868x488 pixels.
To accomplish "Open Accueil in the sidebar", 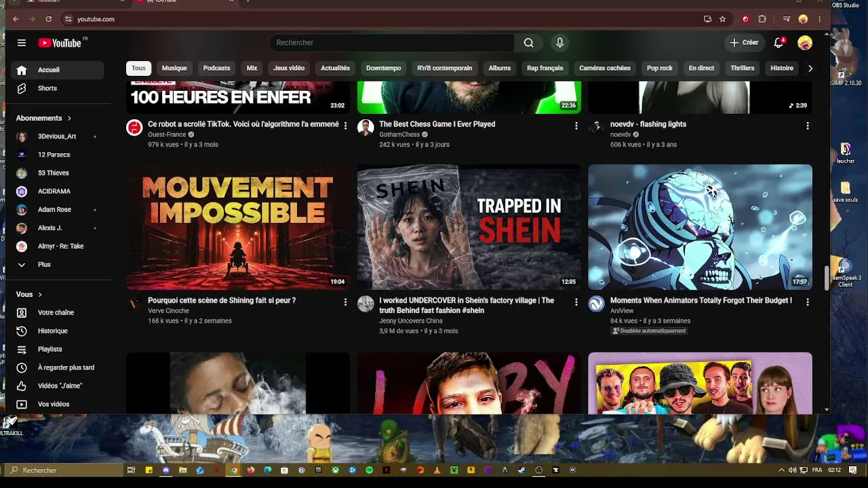I will pos(58,70).
